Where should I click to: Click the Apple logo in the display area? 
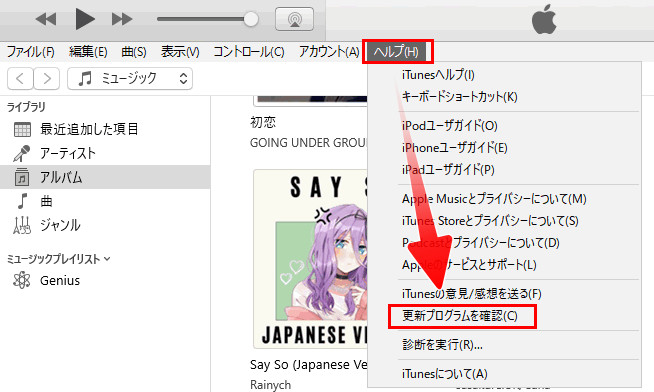pyautogui.click(x=544, y=20)
